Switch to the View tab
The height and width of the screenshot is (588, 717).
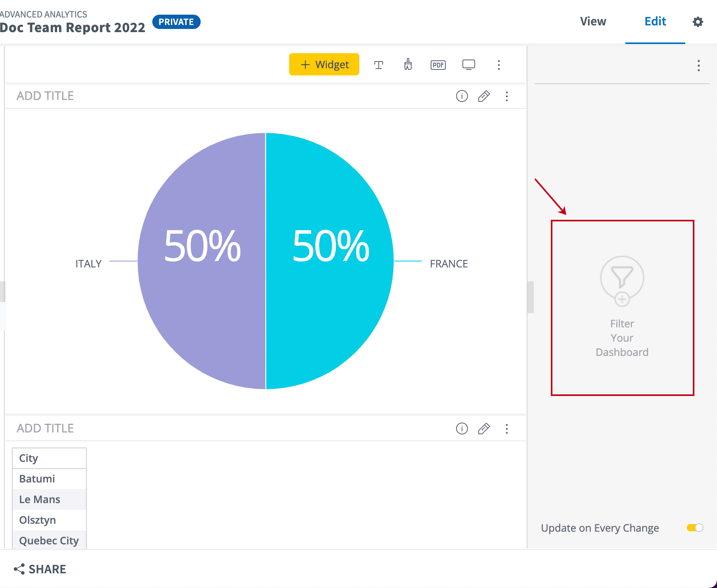593,21
